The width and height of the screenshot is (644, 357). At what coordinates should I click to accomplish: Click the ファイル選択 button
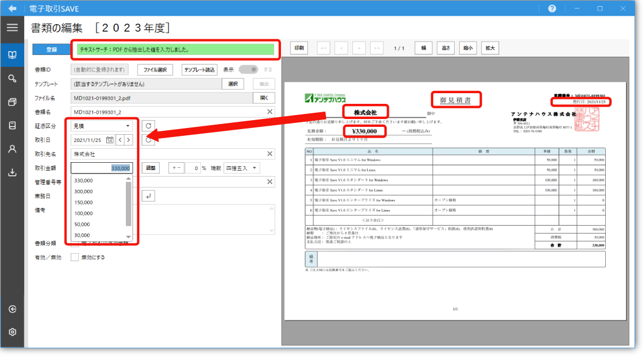pos(155,70)
